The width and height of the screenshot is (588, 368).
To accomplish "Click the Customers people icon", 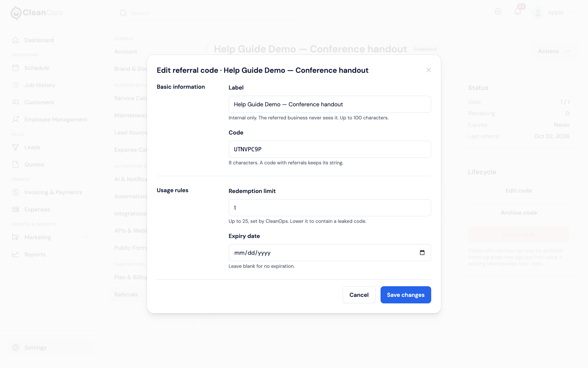I will pos(16,102).
